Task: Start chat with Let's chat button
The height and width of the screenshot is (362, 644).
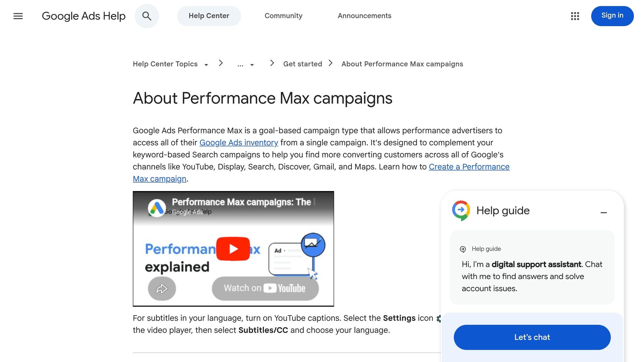Action: (x=532, y=337)
